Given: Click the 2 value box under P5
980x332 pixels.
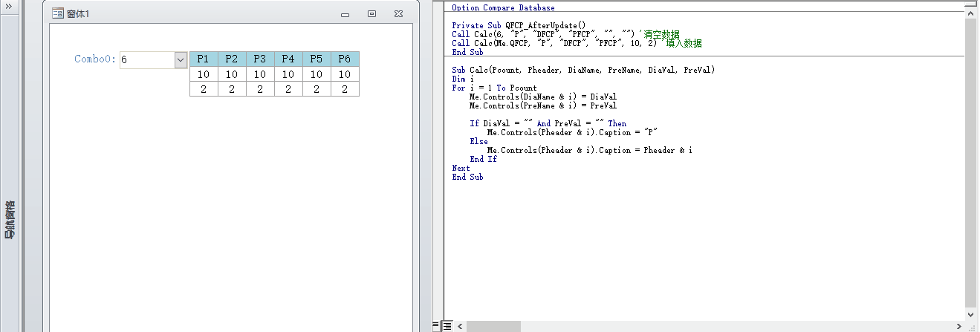Looking at the screenshot, I should click(317, 89).
